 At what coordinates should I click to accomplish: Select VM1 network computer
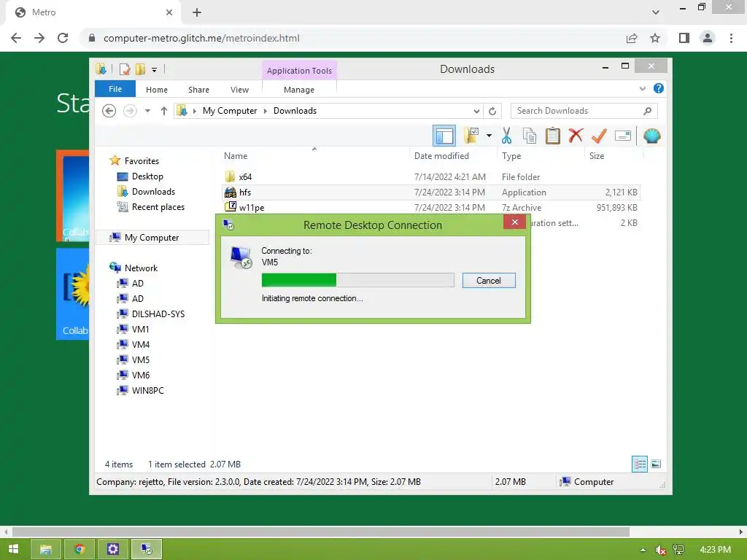pos(140,329)
